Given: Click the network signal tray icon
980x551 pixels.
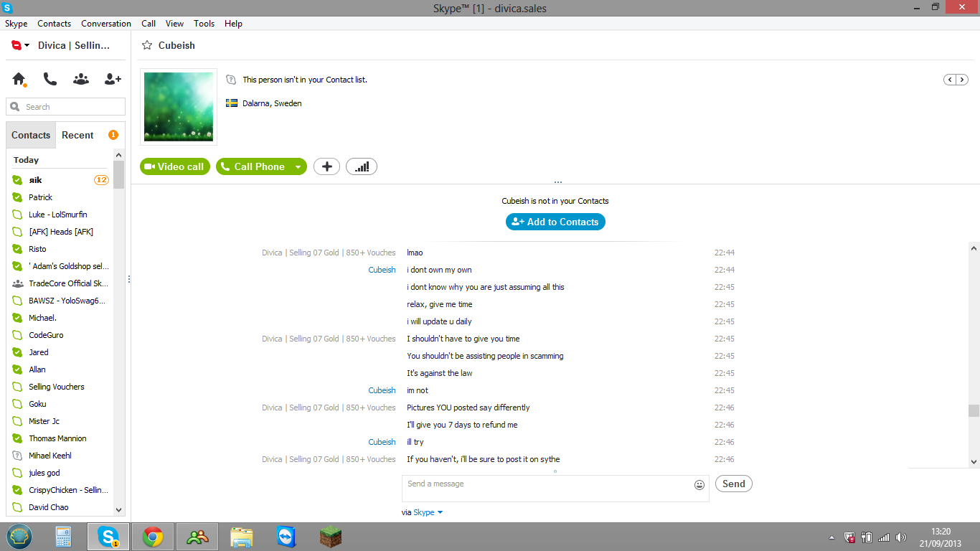Looking at the screenshot, I should point(884,537).
